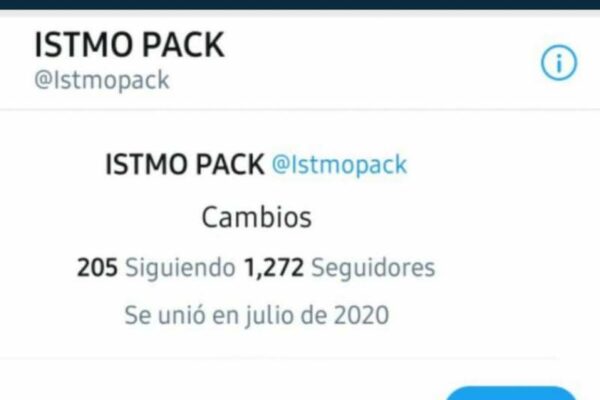
Task: Click the word PACK in the header title
Action: click(x=184, y=45)
